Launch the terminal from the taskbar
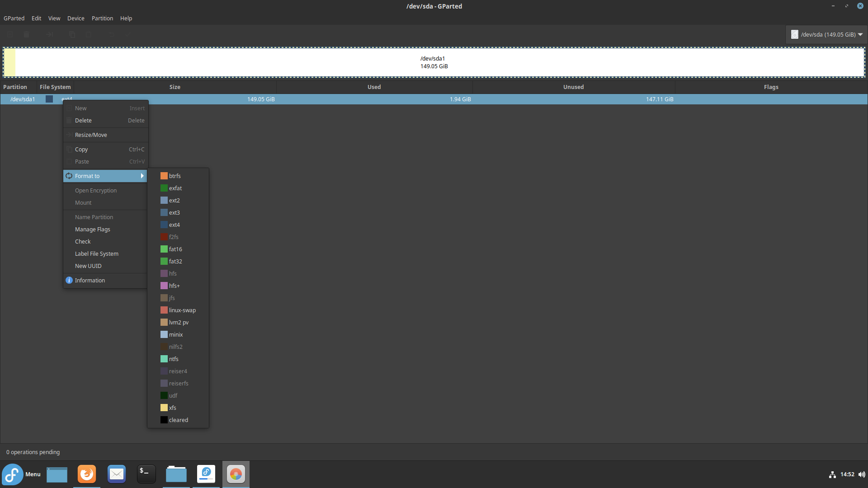The image size is (868, 488). [146, 474]
